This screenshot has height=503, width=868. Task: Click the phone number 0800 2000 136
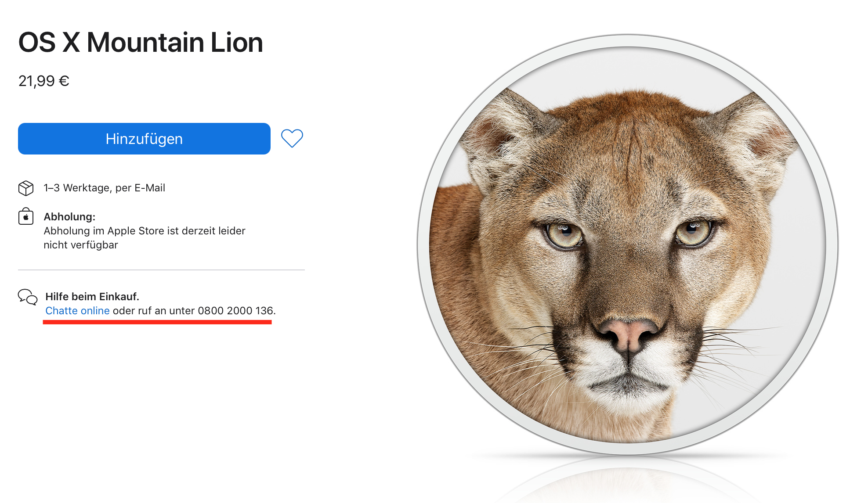235,311
